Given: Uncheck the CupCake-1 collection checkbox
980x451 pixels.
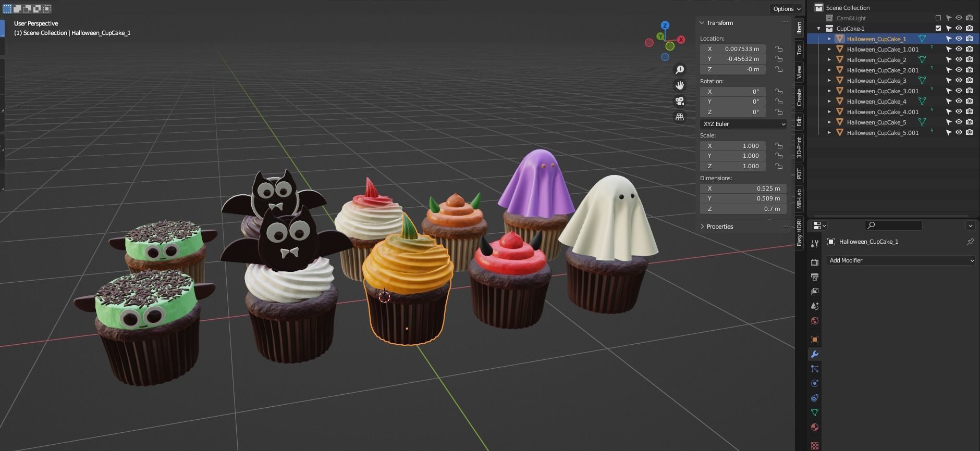Looking at the screenshot, I should pyautogui.click(x=938, y=28).
